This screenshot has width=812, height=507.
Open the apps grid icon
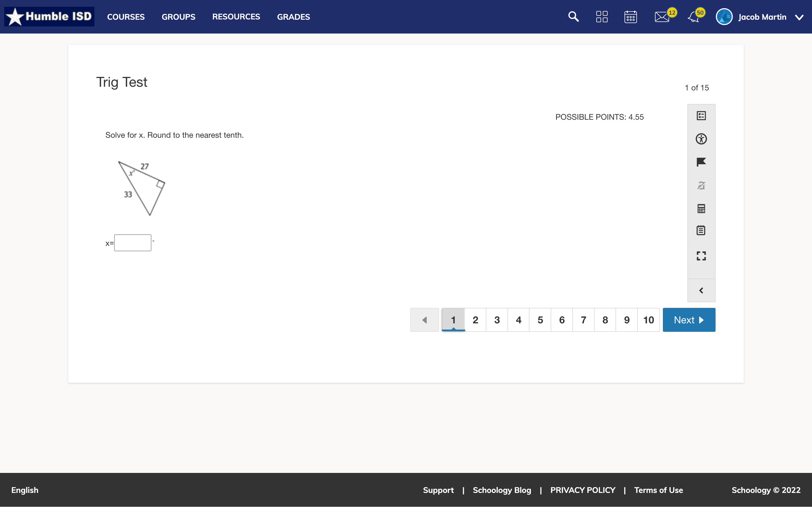click(602, 17)
